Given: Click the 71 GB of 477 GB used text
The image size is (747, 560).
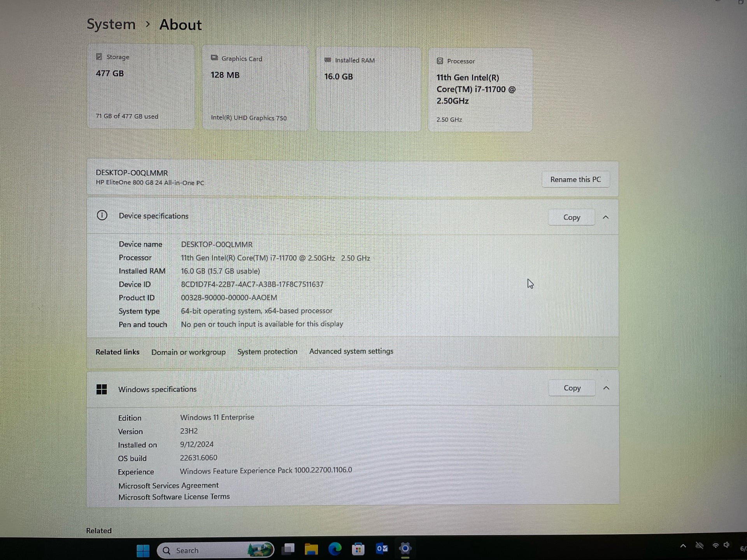Looking at the screenshot, I should point(127,116).
